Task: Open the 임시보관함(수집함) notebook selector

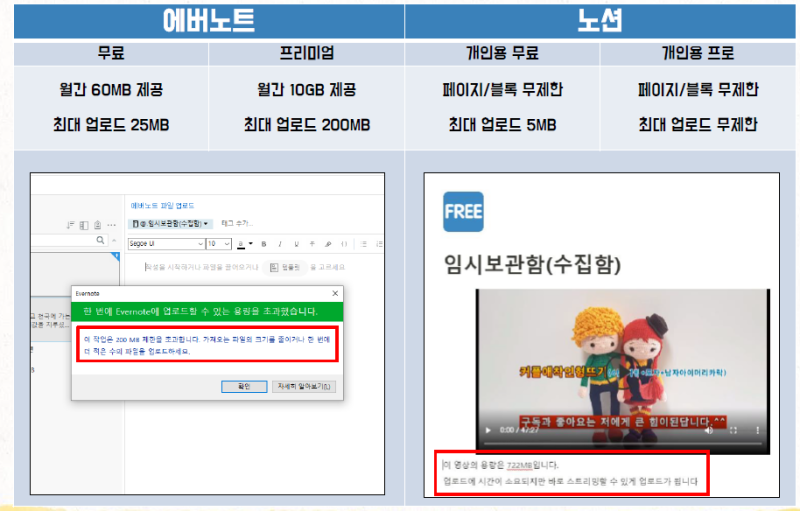Action: pos(170,223)
